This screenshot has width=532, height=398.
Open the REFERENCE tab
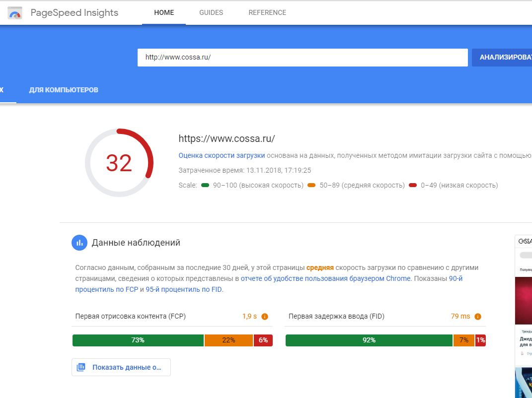pyautogui.click(x=267, y=12)
